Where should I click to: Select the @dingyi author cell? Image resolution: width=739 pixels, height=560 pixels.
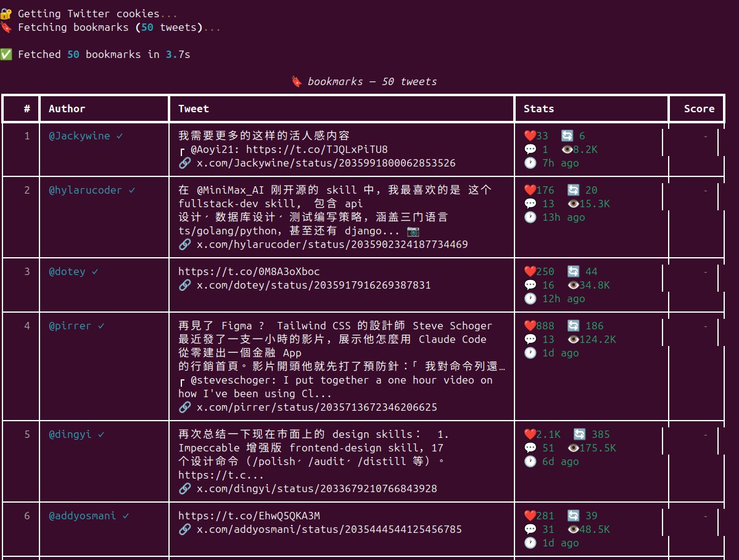(104, 461)
